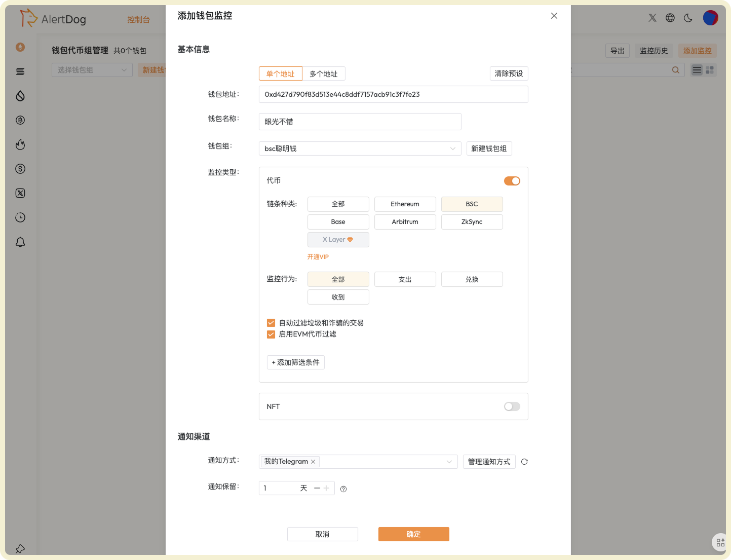Toggle the 代币 monitoring switch
The image size is (731, 560).
512,181
